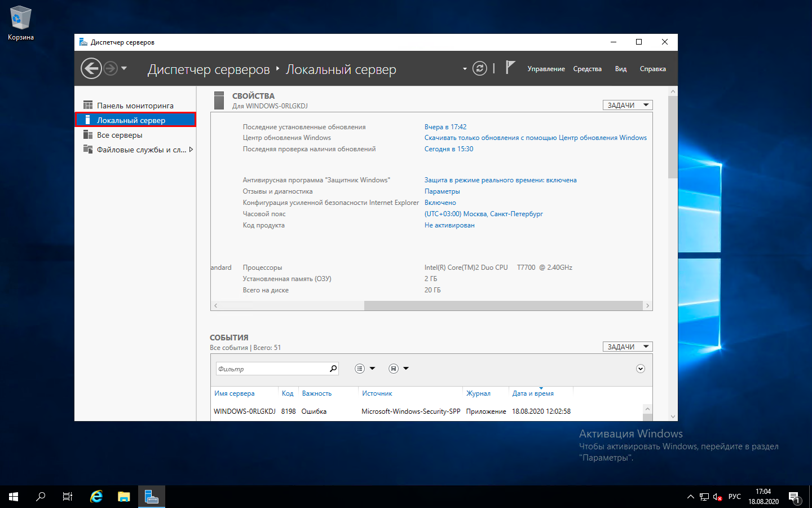Click properties scrollbar left arrow
812x508 pixels.
pos(215,305)
